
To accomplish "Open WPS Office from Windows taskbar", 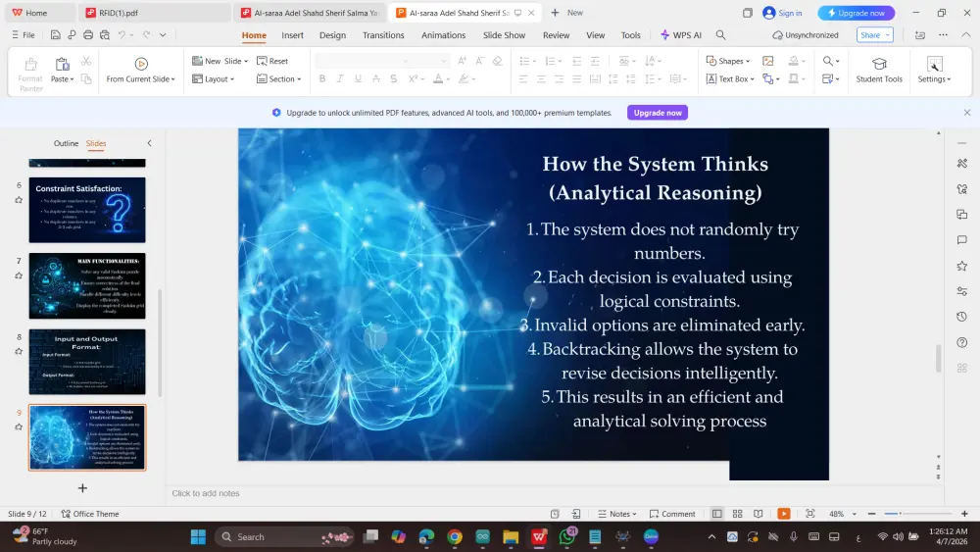I will coord(539,536).
